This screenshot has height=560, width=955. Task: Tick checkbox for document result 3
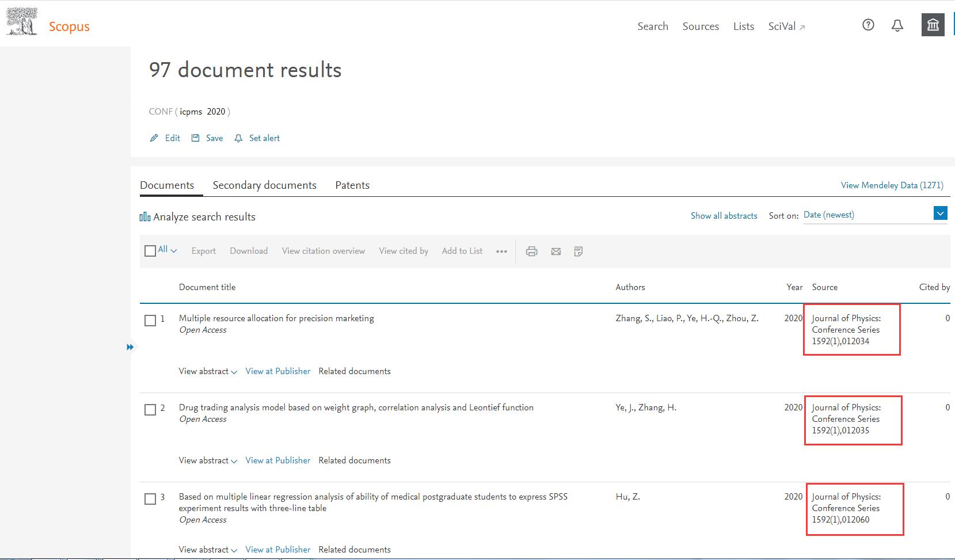click(x=150, y=499)
